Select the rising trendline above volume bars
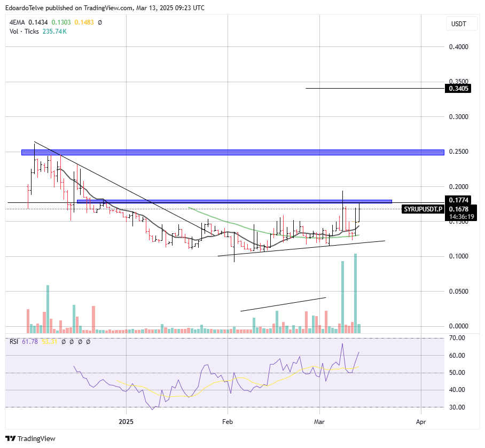The height and width of the screenshot is (448, 485). click(x=283, y=304)
